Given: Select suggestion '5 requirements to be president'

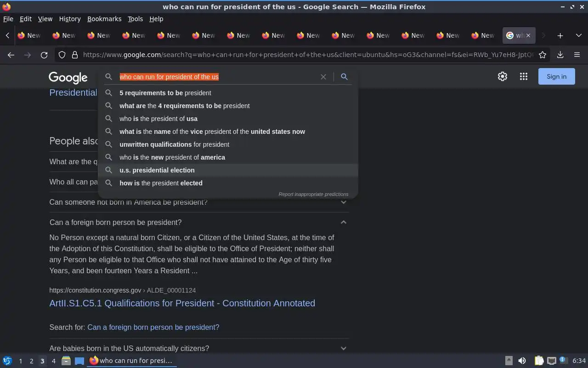Looking at the screenshot, I should [x=228, y=93].
